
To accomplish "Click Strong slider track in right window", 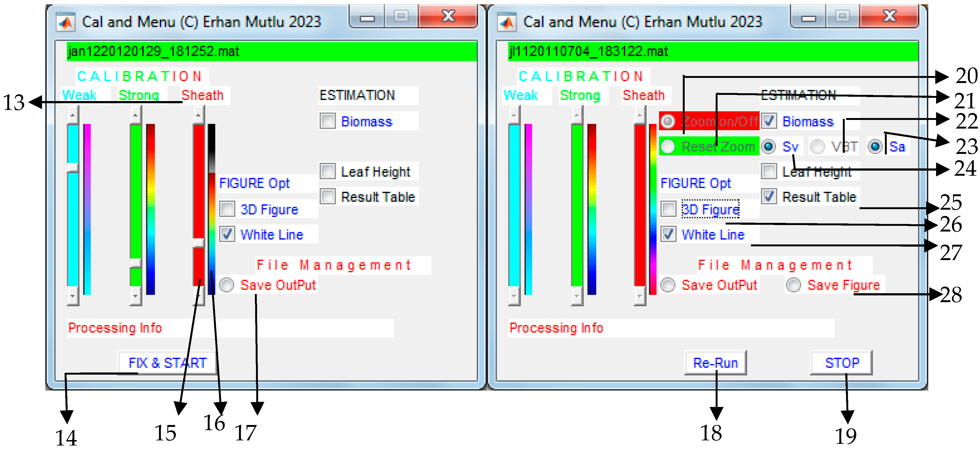I will point(577,205).
